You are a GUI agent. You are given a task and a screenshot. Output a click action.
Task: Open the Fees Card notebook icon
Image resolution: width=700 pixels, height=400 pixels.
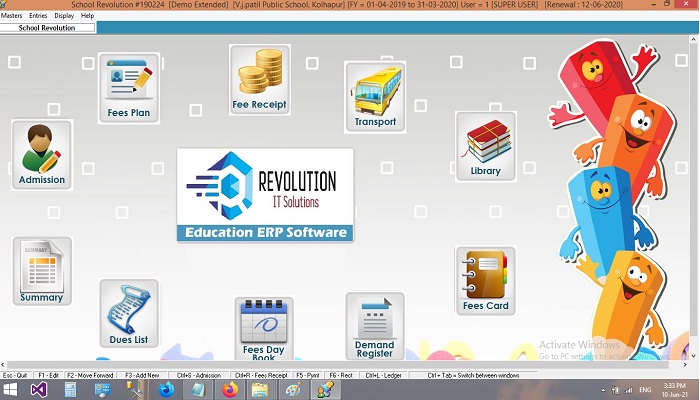486,280
